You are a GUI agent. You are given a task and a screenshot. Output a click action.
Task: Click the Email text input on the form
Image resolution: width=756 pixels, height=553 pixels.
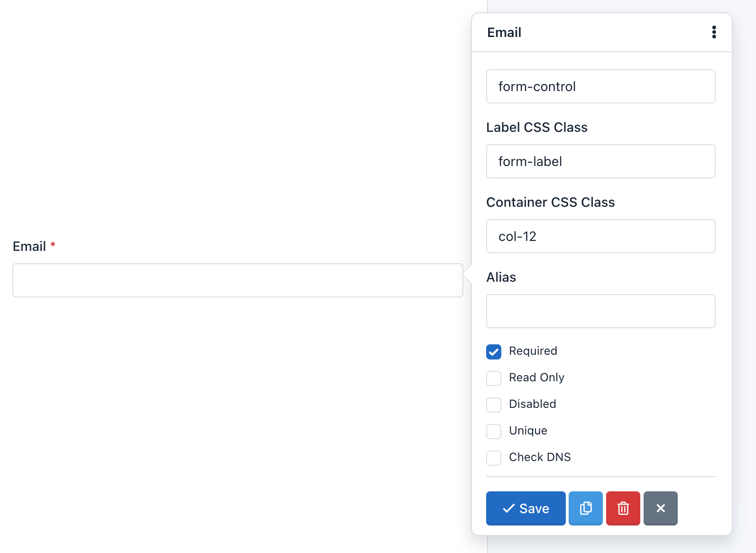[237, 280]
